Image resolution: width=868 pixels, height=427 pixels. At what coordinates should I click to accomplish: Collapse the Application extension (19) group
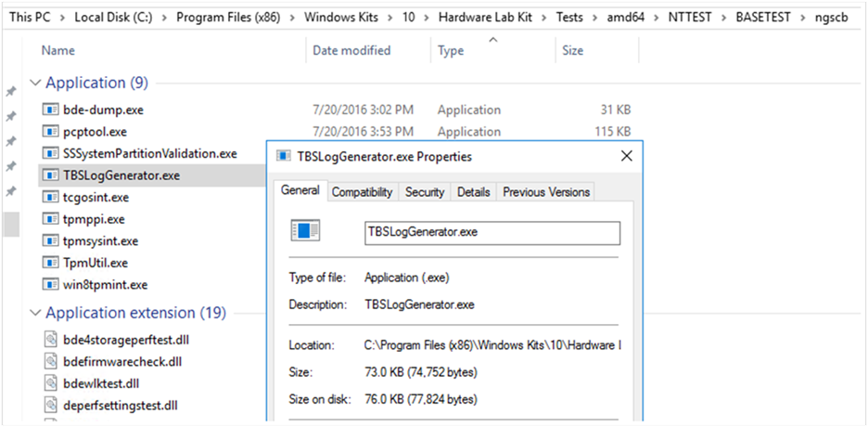click(36, 313)
